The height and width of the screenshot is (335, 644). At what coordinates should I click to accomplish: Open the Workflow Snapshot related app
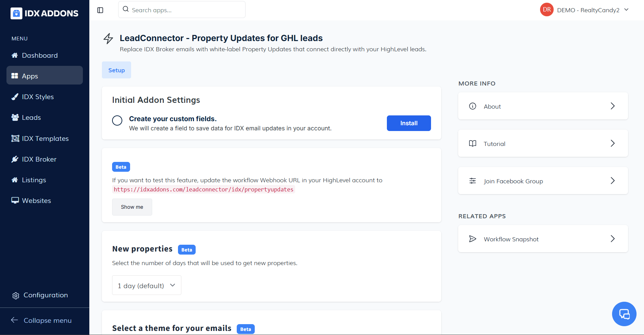(x=543, y=239)
